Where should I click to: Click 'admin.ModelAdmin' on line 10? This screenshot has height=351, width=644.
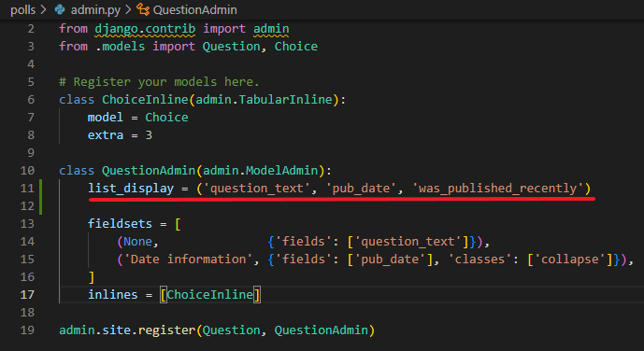(261, 171)
